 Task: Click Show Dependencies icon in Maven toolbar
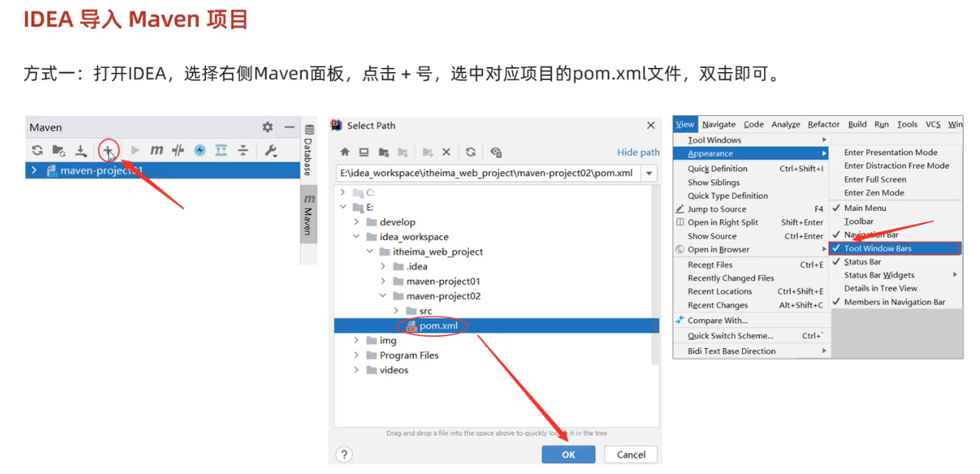[221, 150]
